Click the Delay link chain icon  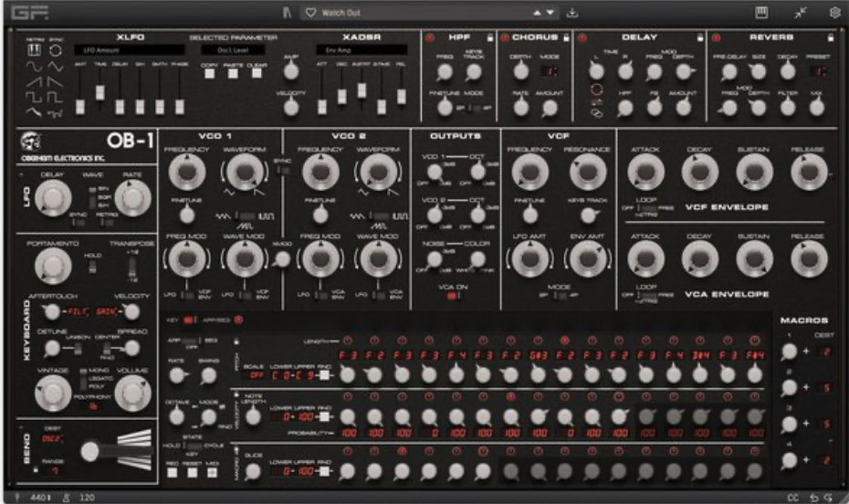[597, 113]
